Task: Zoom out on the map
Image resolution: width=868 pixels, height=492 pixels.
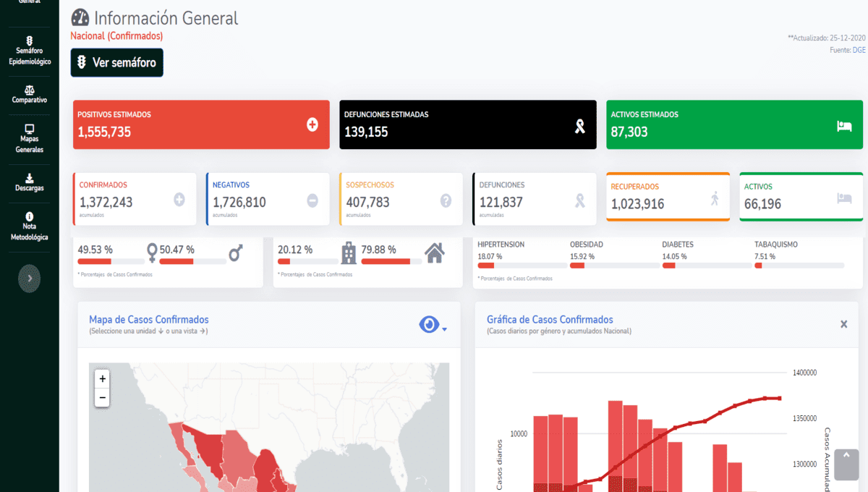Action: click(102, 397)
